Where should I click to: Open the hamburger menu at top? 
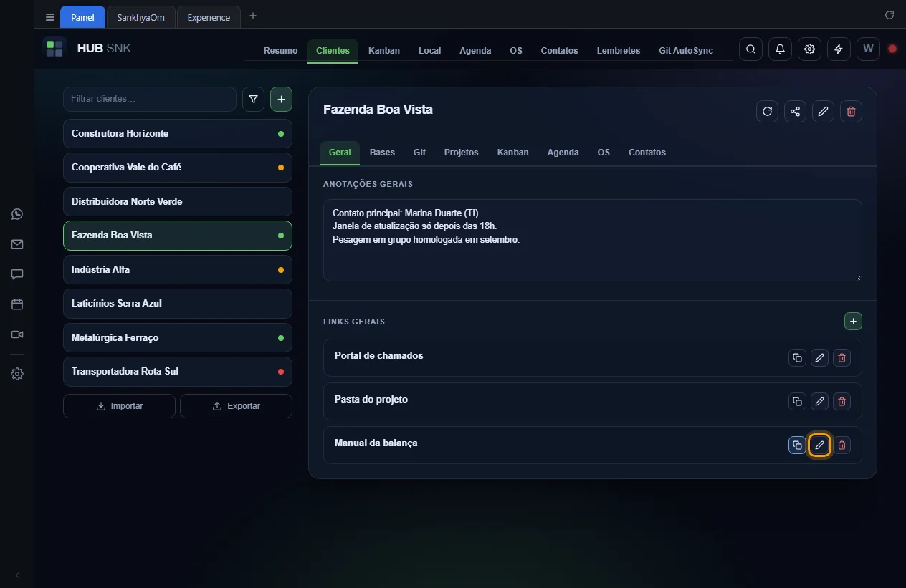click(50, 17)
